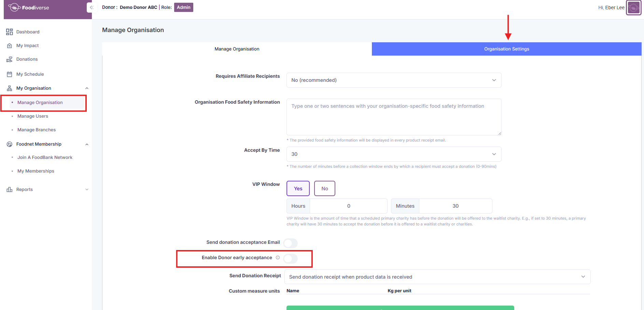Screen dimensions: 644x310
Task: Go to Manage Users page
Action: (x=33, y=116)
